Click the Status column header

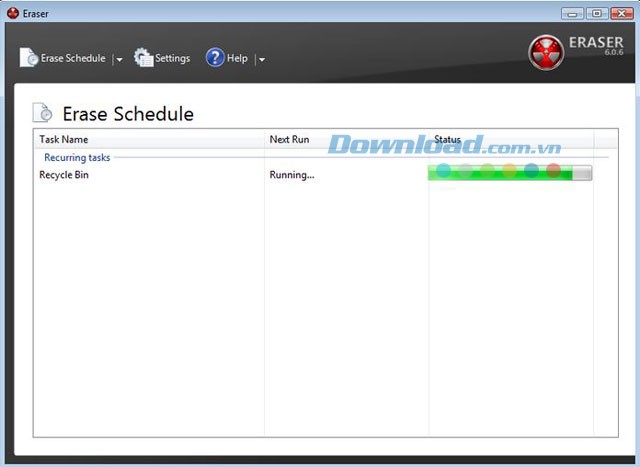click(x=448, y=139)
